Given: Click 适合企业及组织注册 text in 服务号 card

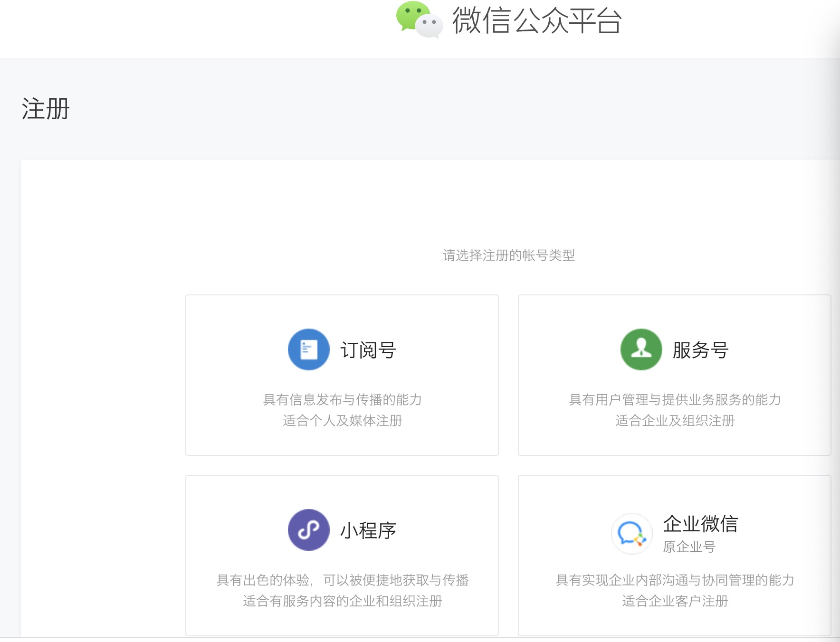Looking at the screenshot, I should coord(675,421).
